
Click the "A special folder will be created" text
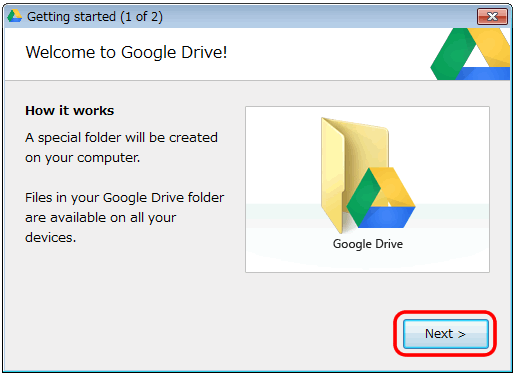(121, 137)
